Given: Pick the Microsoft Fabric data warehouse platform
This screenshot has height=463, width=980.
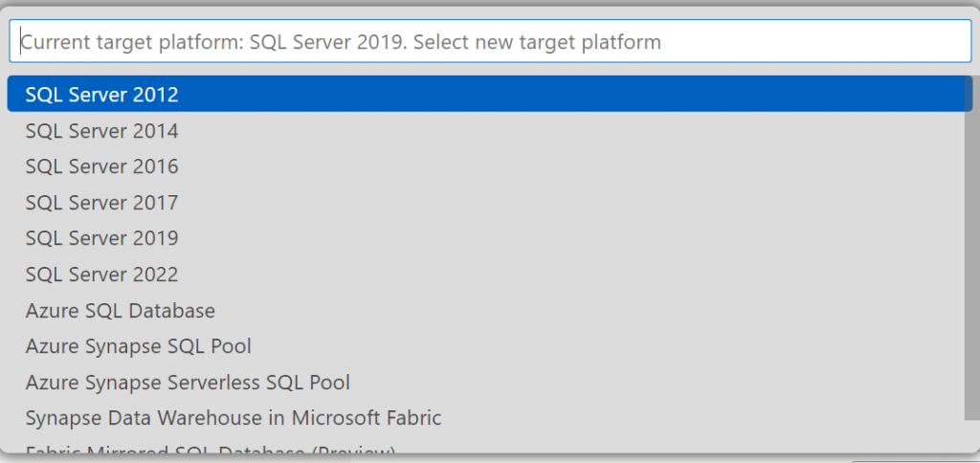Looking at the screenshot, I should click(234, 418).
